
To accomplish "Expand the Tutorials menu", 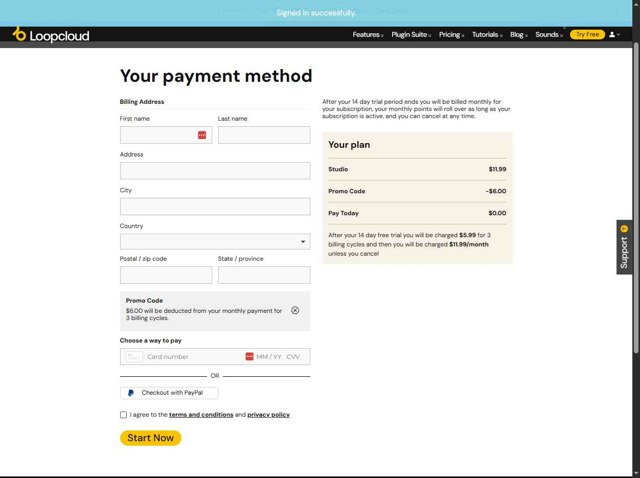I will coord(487,35).
